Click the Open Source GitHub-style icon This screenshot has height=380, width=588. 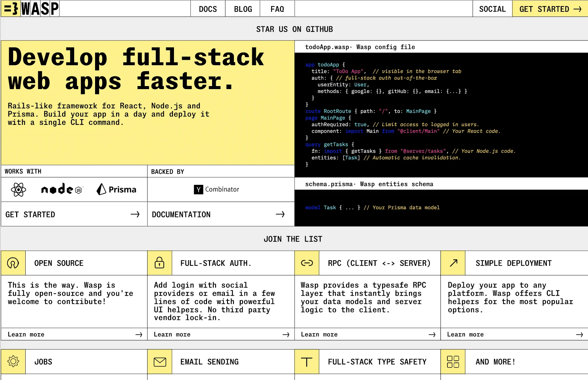[13, 263]
